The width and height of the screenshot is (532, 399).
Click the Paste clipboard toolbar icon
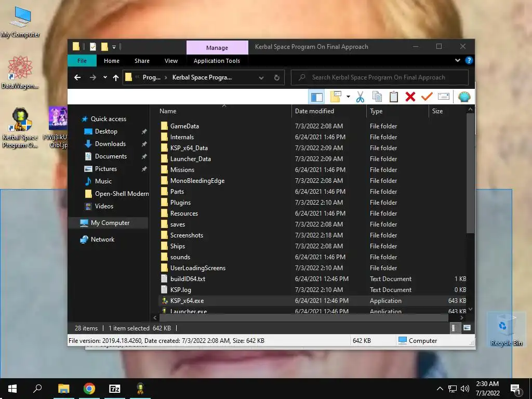coord(394,97)
